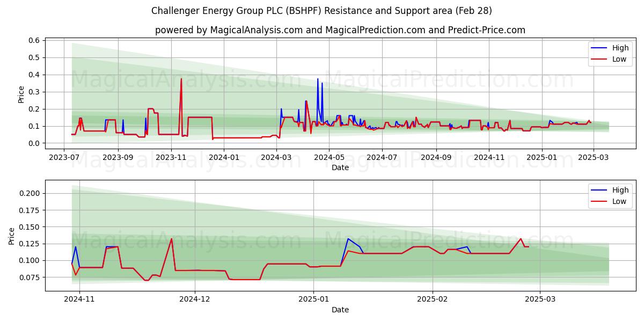Click the '2024-09' tick label
Image resolution: width=644 pixels, height=322 pixels.
click(436, 158)
